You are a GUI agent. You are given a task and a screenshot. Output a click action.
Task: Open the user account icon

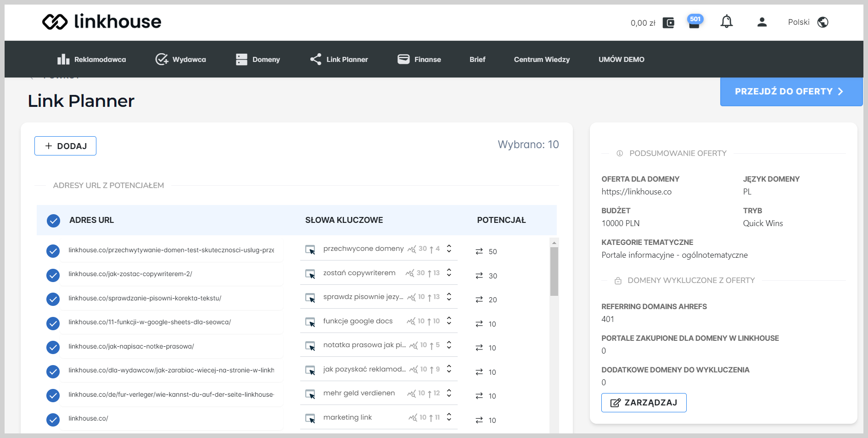point(762,22)
